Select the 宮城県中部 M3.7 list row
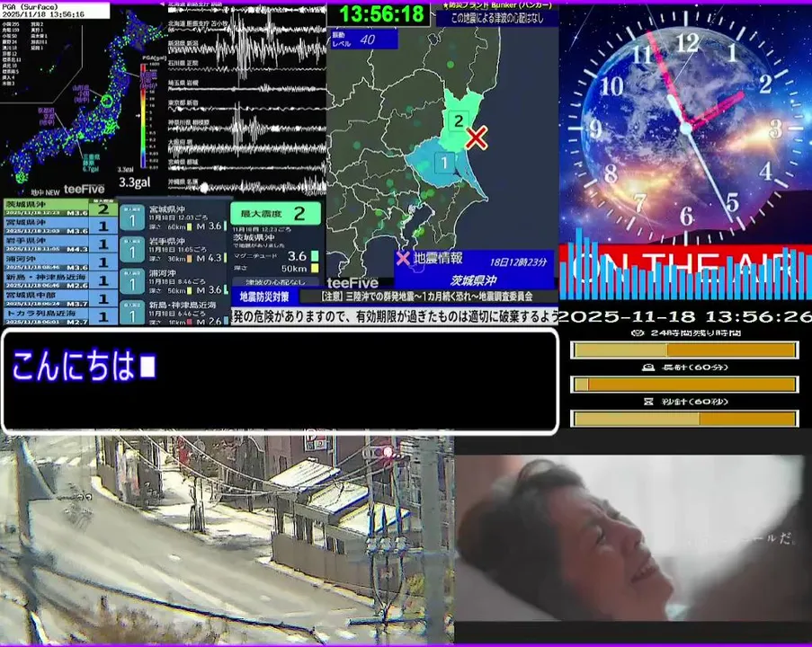Viewport: 812px width, 647px height. 60,298
